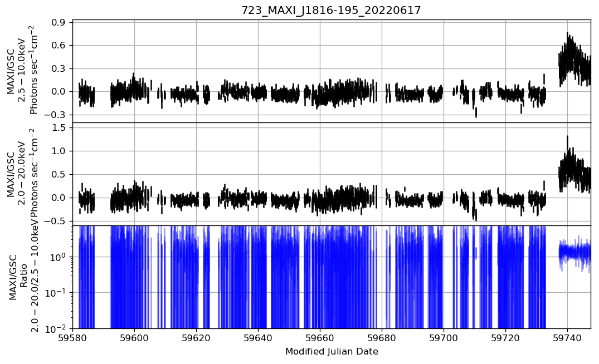599x364 pixels.
Task: Select the 59600 x-axis tick label
Action: (x=134, y=338)
